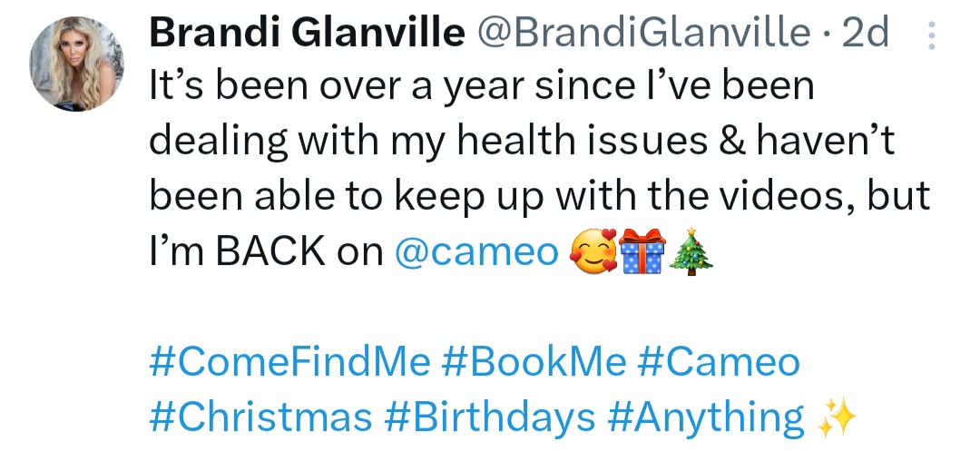Click the word BACK in the tweet
980x461 pixels.
272,252
